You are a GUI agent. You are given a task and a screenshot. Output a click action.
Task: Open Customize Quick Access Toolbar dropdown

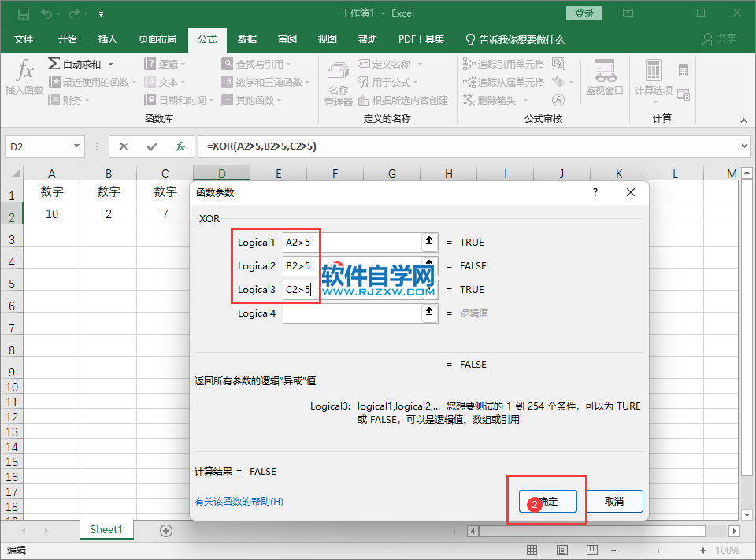(102, 14)
